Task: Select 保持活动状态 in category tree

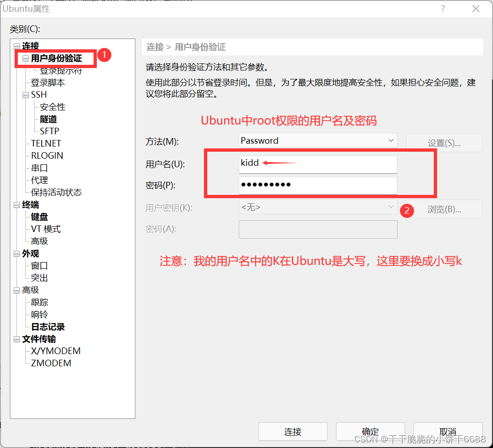Action: 56,193
